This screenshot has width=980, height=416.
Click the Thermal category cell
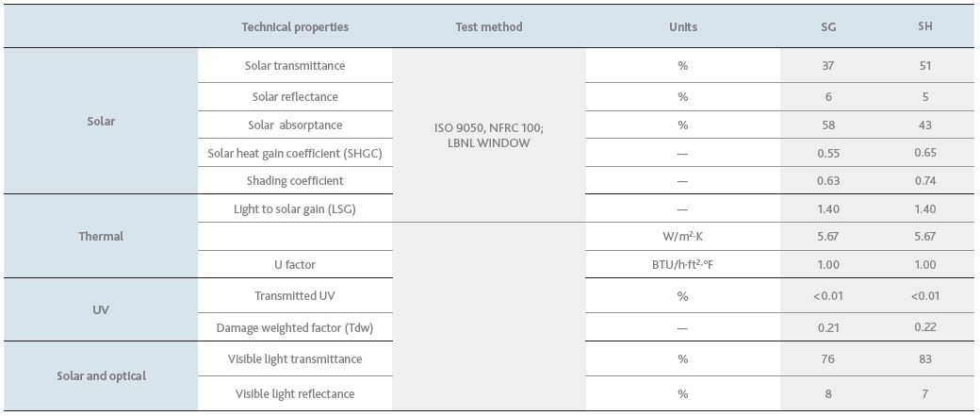(x=101, y=237)
